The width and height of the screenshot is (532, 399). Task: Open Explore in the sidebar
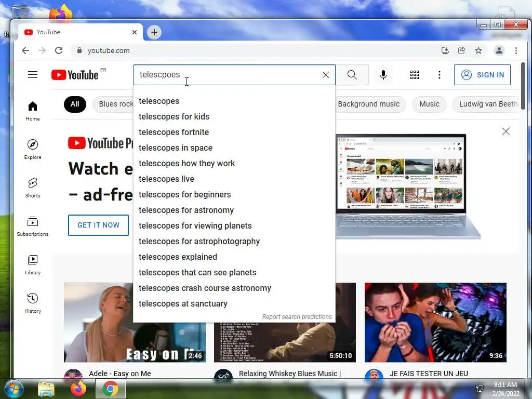pyautogui.click(x=33, y=150)
